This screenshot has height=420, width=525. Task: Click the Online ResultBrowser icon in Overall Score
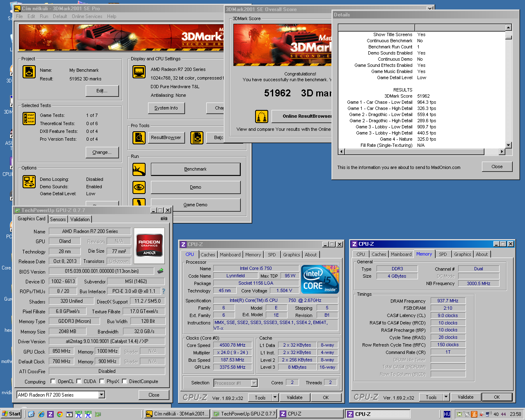pyautogui.click(x=262, y=116)
